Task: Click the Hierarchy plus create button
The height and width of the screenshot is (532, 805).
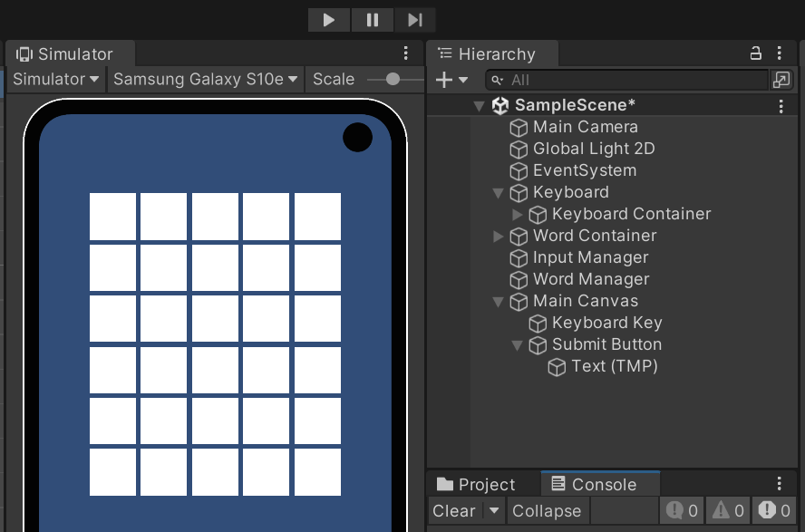Action: click(444, 80)
